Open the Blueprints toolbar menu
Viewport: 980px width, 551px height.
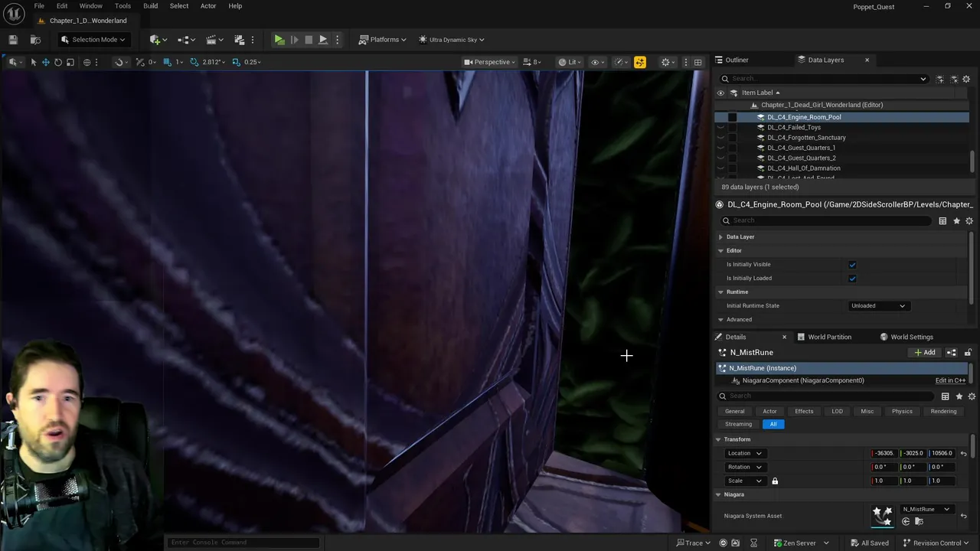[186, 40]
